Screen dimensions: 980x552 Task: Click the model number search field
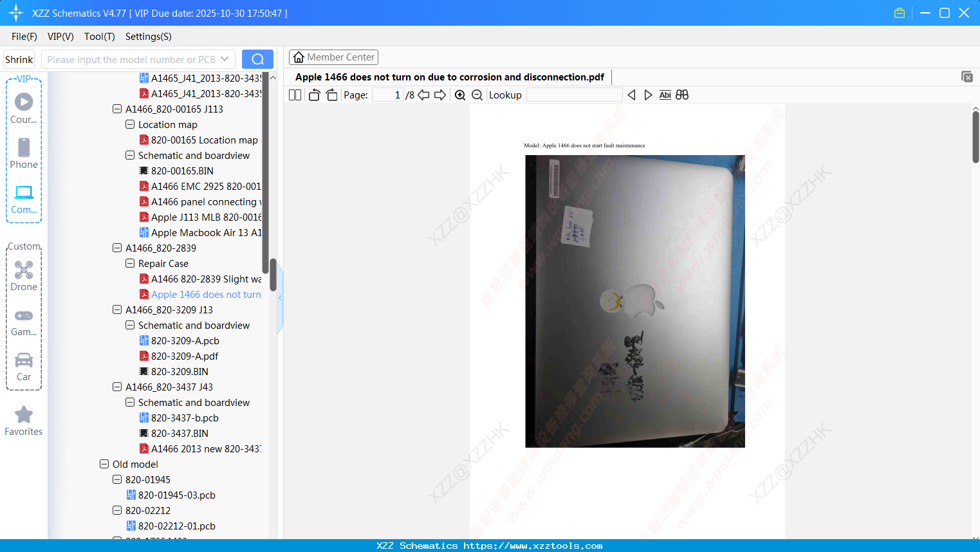tap(130, 59)
